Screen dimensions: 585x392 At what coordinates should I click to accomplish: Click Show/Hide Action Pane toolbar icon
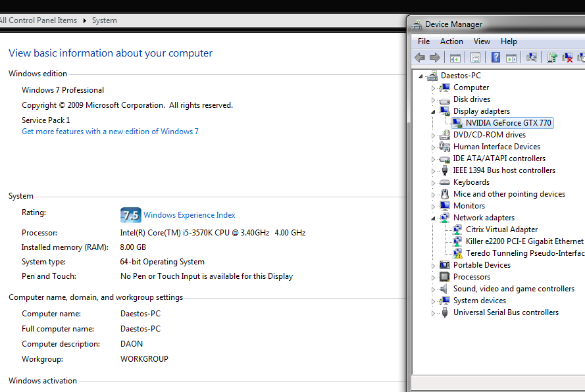[x=511, y=57]
